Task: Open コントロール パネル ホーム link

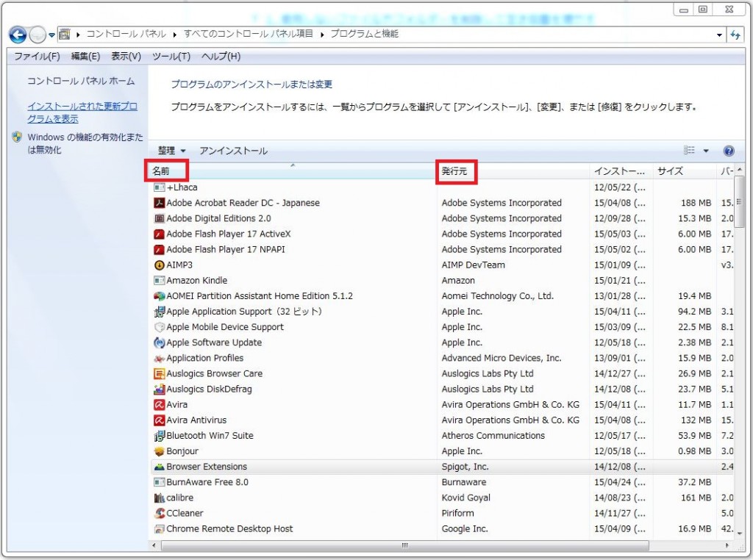Action: click(x=81, y=81)
